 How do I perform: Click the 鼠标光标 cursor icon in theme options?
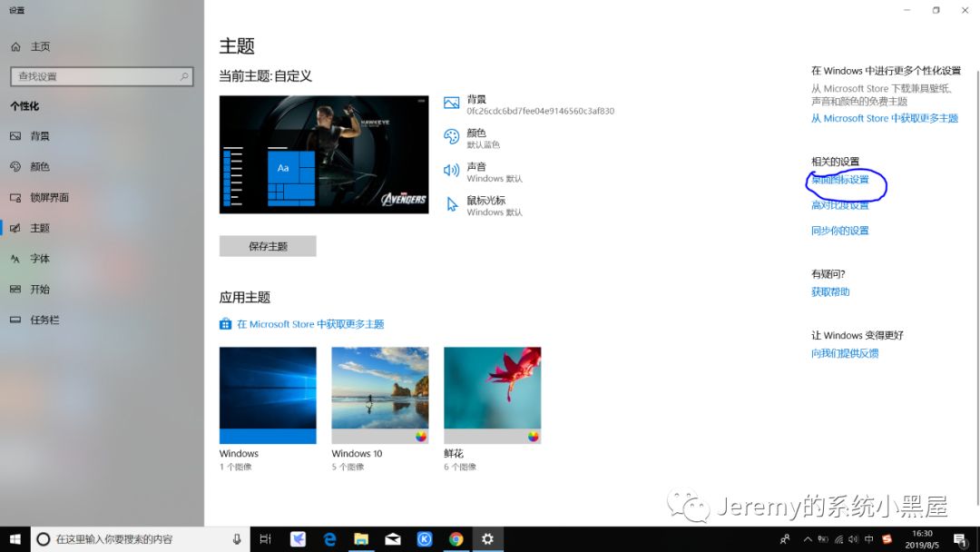pyautogui.click(x=452, y=204)
